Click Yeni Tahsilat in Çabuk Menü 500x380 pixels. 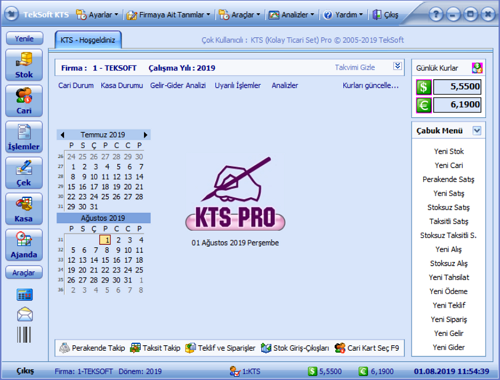point(449,277)
